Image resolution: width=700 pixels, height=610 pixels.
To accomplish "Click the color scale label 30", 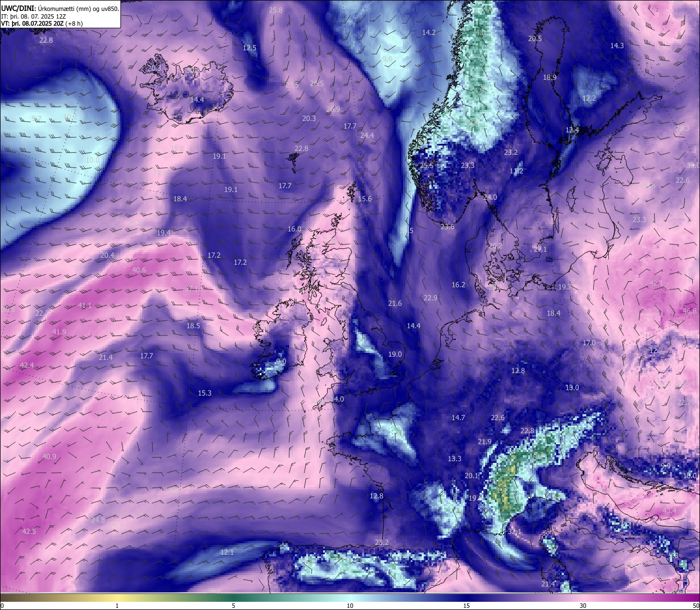I will (583, 606).
